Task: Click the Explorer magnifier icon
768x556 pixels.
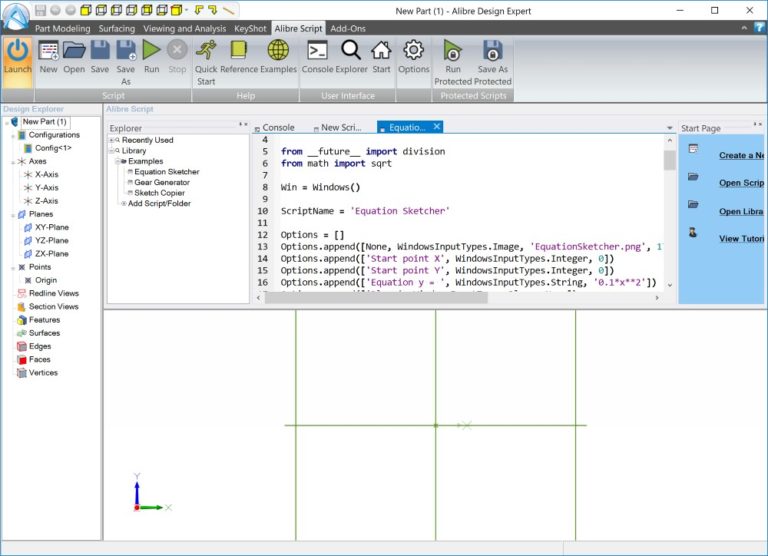Action: click(351, 50)
